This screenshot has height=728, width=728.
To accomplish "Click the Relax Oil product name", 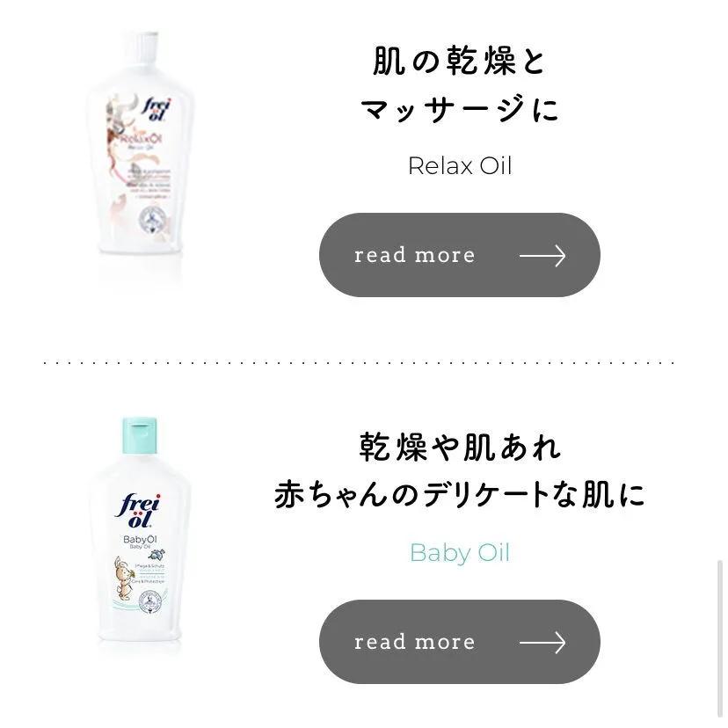I will pos(460,166).
